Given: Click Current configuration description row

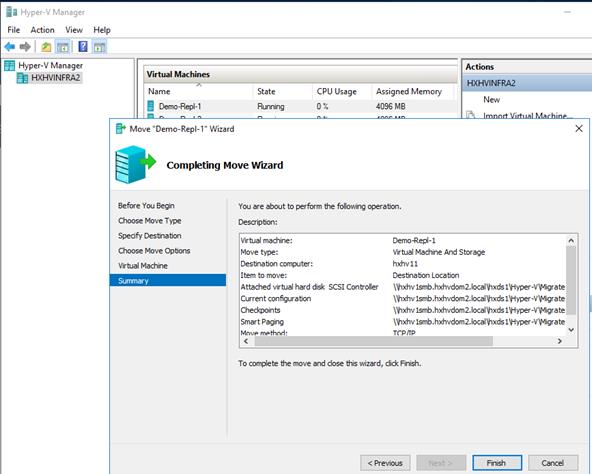Looking at the screenshot, I should click(x=403, y=298).
